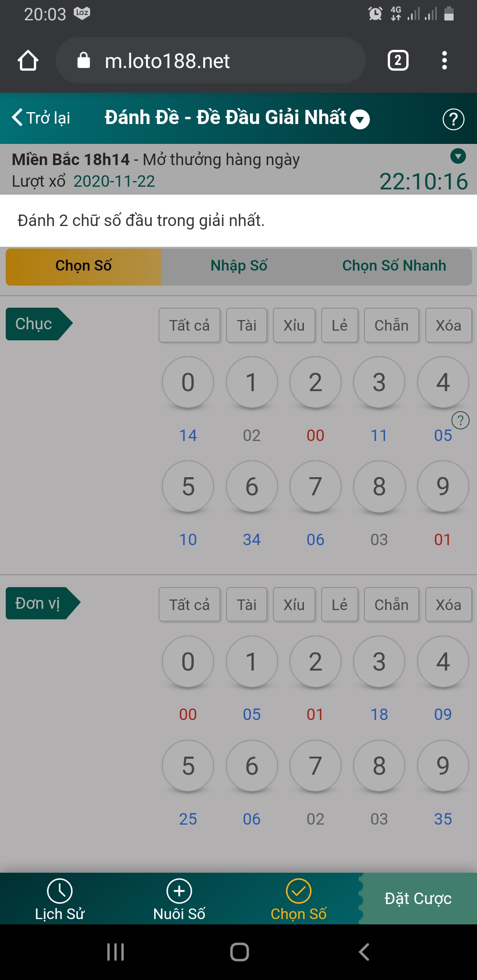Expand the Miền Bắc draw info arrow
The image size is (477, 980).
[458, 156]
